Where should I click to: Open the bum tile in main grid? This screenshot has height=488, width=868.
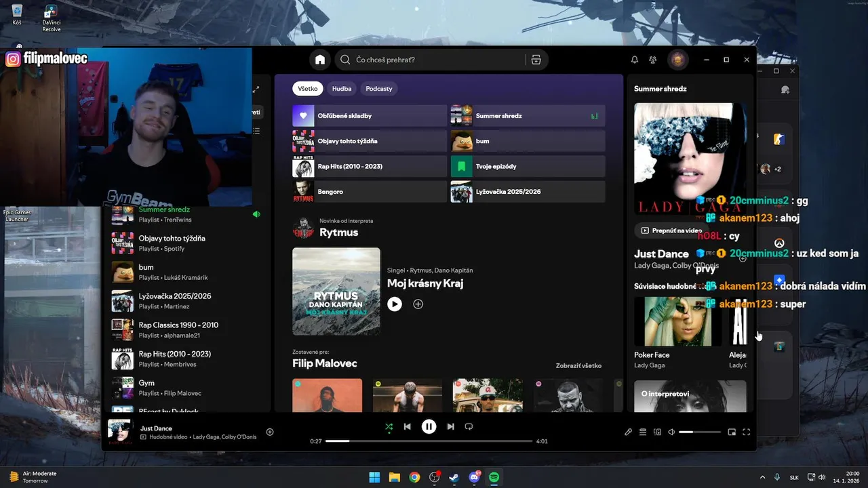coord(528,141)
